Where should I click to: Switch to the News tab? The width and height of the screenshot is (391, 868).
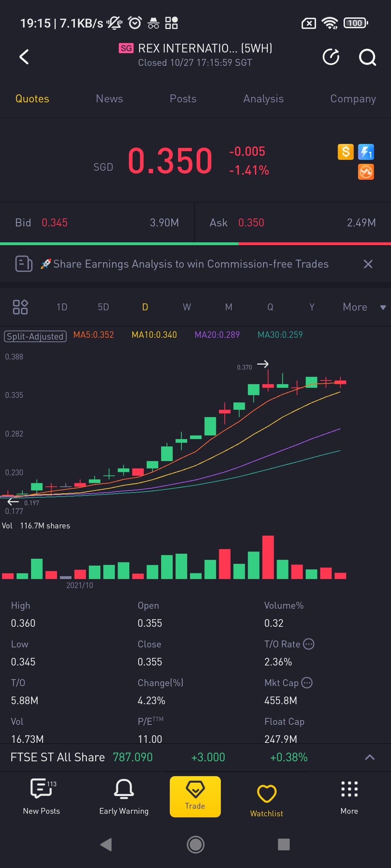[109, 99]
